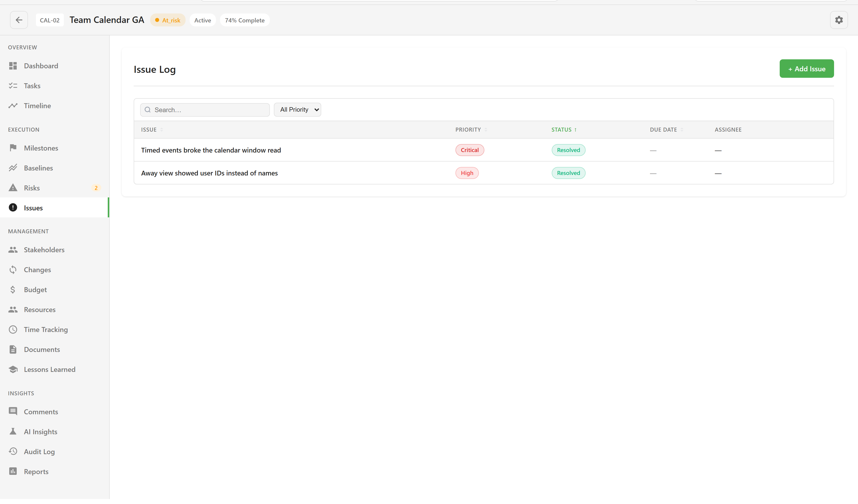The height and width of the screenshot is (504, 858).
Task: Click the CAL-02 project code label
Action: pos(50,20)
